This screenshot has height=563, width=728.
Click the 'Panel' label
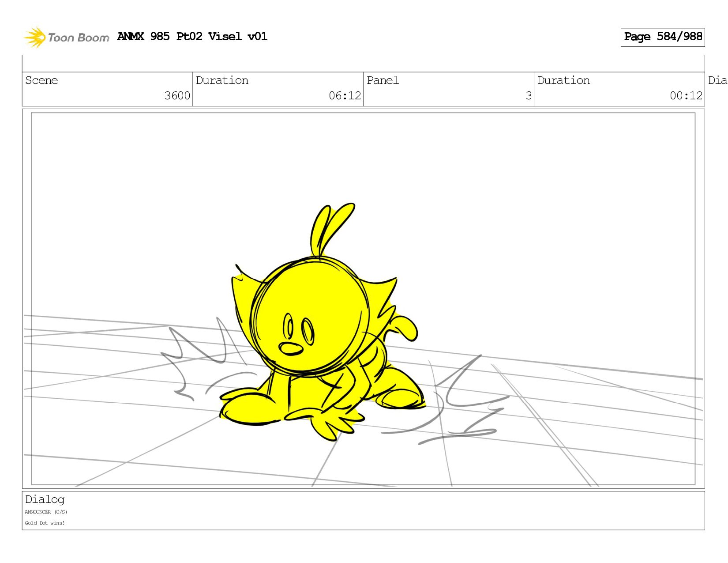(383, 80)
